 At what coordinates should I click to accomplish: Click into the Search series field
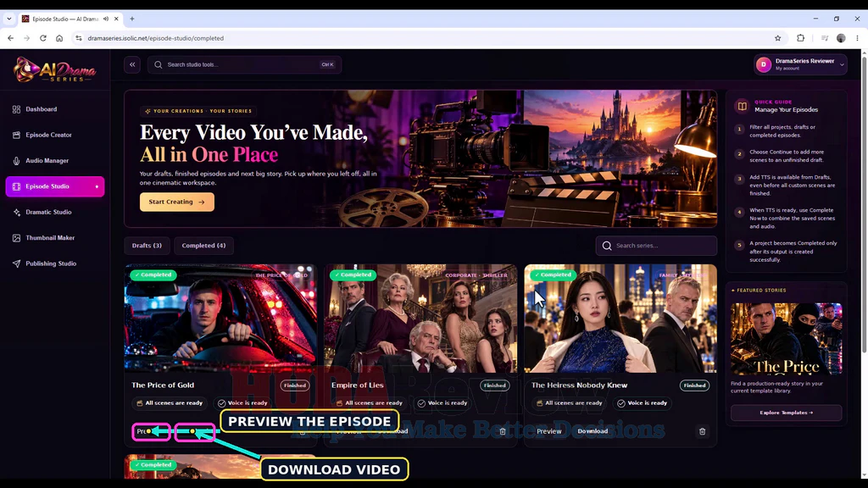tap(656, 246)
